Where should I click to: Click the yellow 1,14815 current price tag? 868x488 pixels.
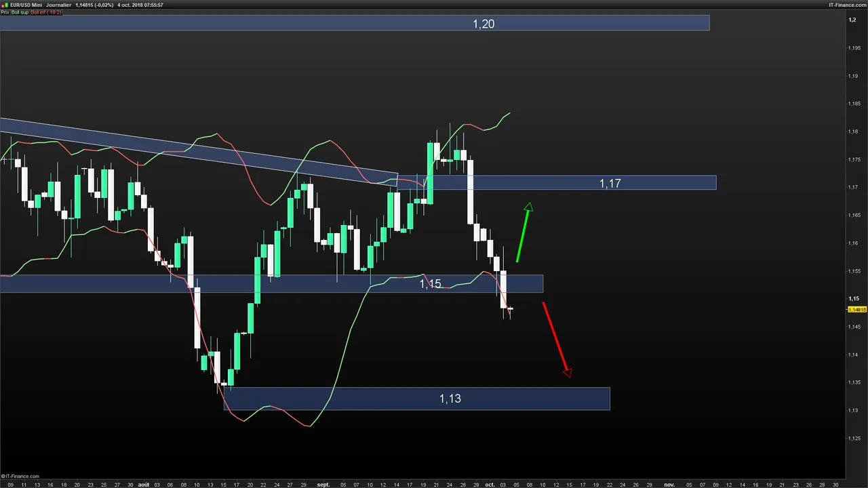tap(857, 310)
